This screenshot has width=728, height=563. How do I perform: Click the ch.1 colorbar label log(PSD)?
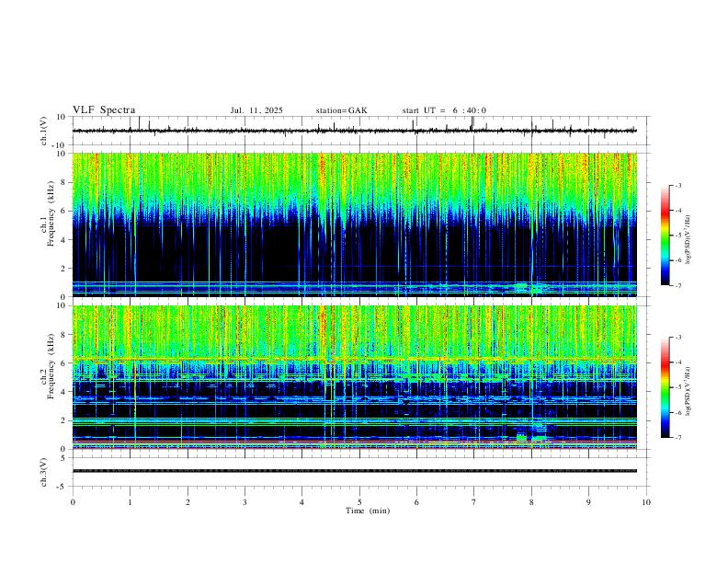[688, 240]
